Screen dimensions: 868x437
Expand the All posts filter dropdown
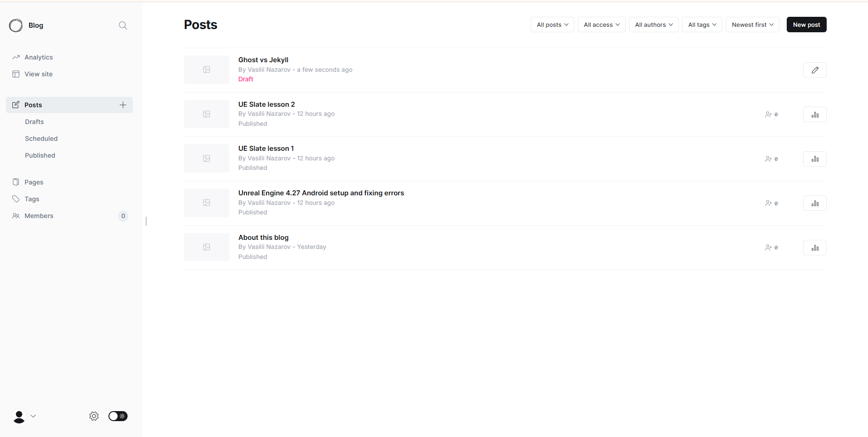(552, 25)
